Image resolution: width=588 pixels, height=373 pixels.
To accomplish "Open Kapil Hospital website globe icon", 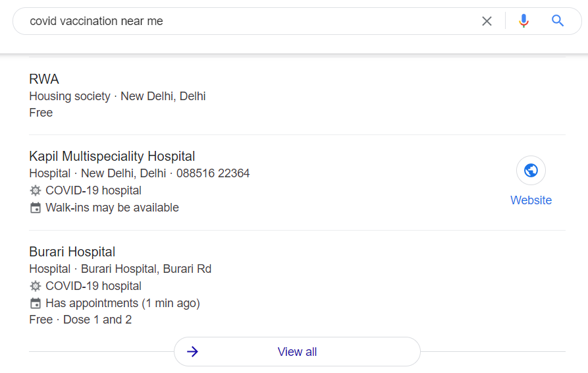I will pyautogui.click(x=531, y=171).
